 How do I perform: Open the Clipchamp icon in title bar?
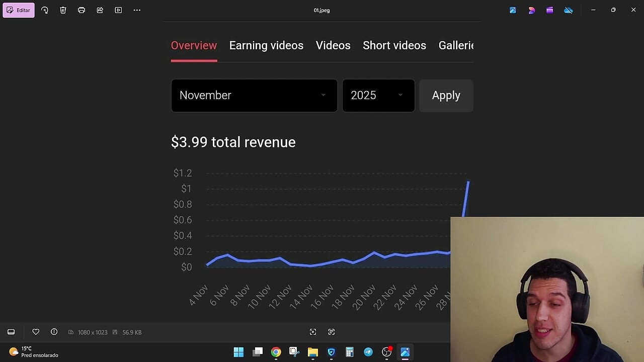(x=550, y=10)
